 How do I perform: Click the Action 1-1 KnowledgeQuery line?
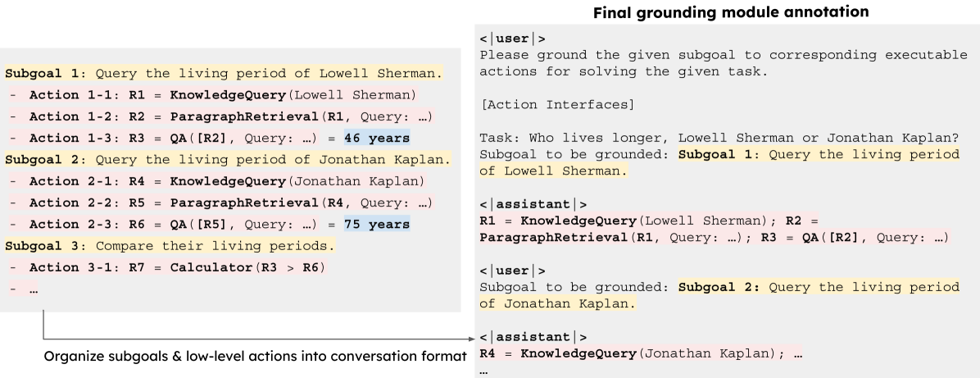click(x=221, y=94)
